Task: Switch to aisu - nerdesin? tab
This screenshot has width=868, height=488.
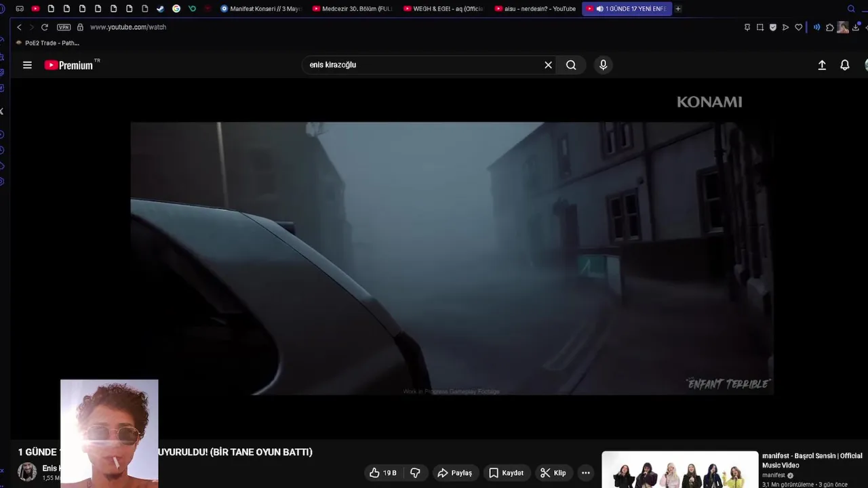Action: [x=536, y=9]
